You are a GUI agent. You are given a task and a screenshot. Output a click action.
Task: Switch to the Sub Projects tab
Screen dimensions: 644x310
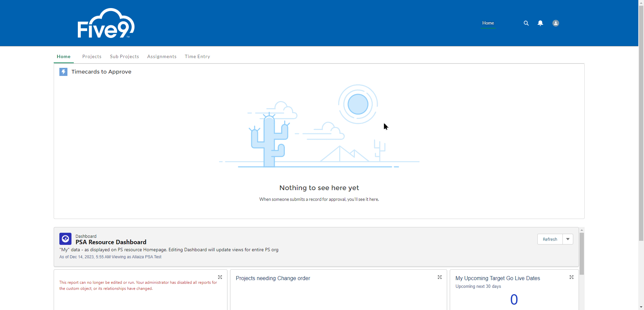(124, 56)
